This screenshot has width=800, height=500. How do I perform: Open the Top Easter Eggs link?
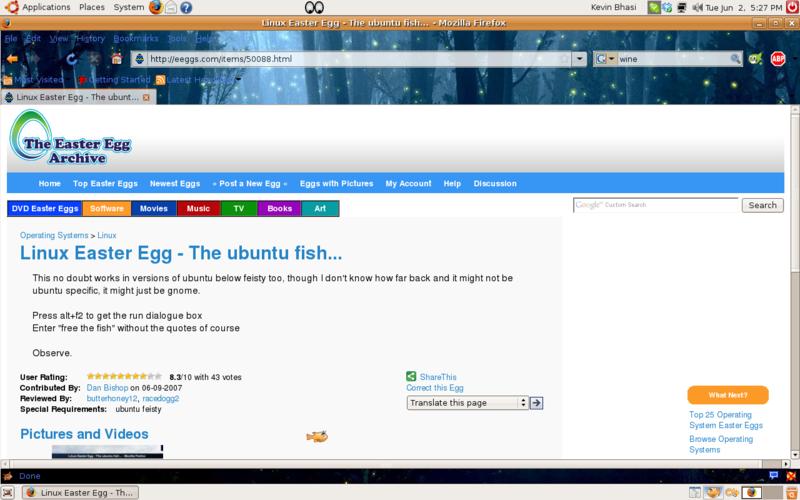tap(105, 184)
